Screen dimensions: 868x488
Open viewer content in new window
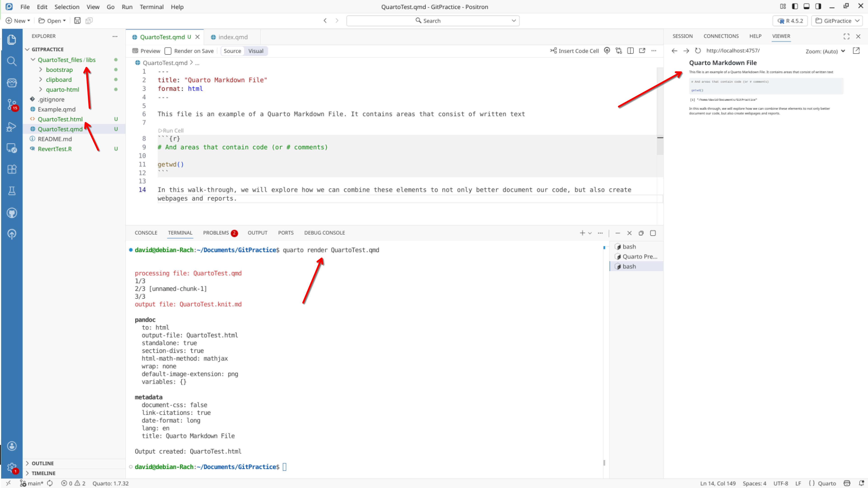(856, 51)
